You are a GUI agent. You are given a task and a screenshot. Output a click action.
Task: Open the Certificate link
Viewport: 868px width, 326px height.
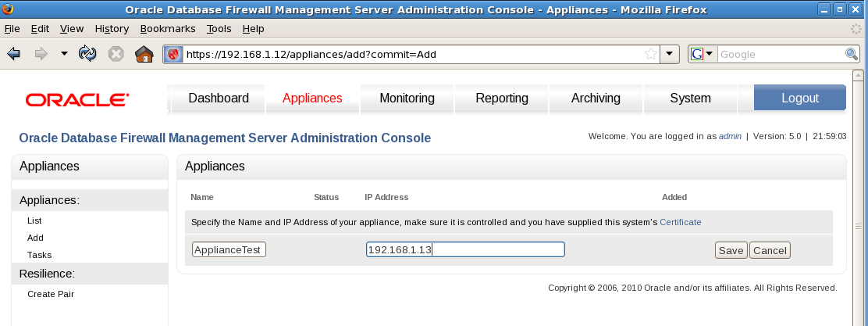(x=680, y=222)
